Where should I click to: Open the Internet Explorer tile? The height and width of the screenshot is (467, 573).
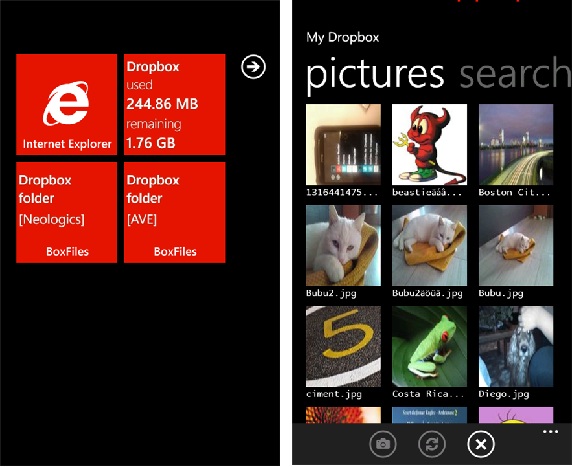tap(67, 104)
